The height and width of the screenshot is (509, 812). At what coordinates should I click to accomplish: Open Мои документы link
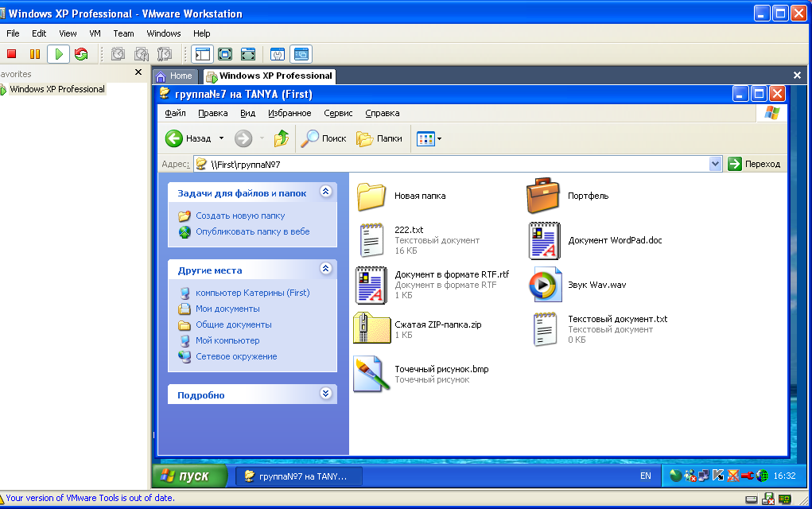[228, 309]
